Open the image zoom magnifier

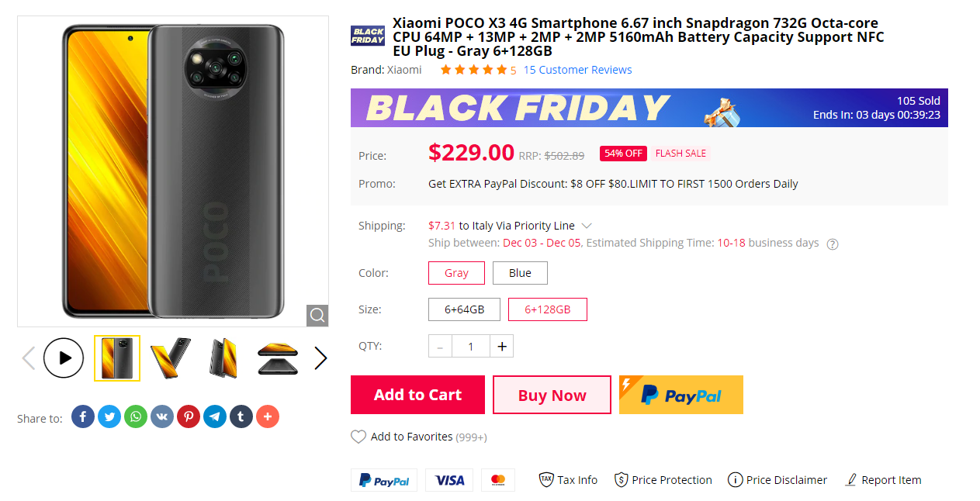(317, 315)
